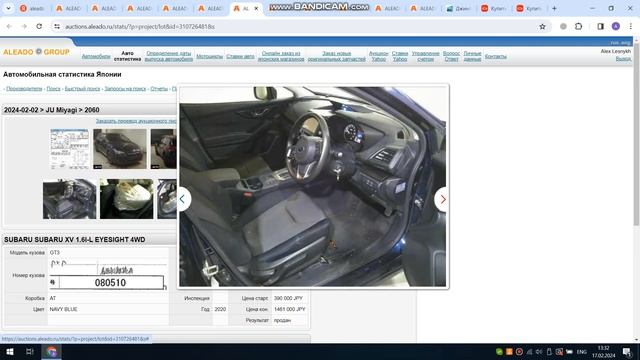
Task: Open the Ставки авто navigation link
Action: click(x=240, y=56)
